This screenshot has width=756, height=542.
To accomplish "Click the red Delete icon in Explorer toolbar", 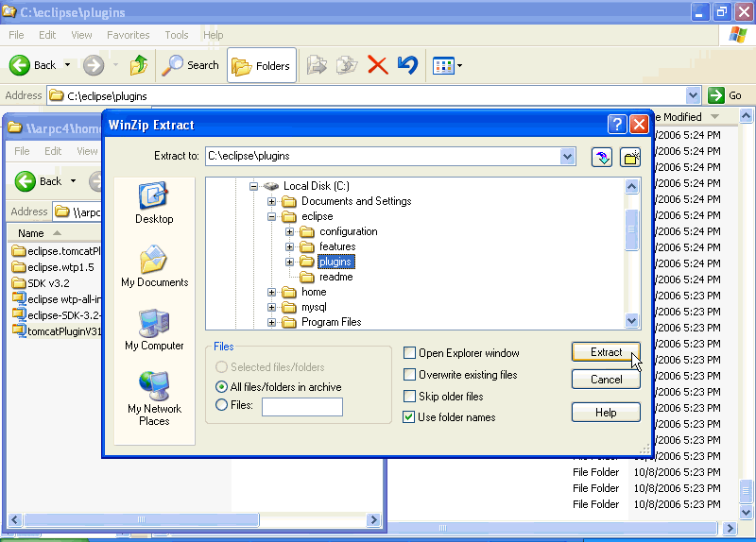I will tap(377, 65).
